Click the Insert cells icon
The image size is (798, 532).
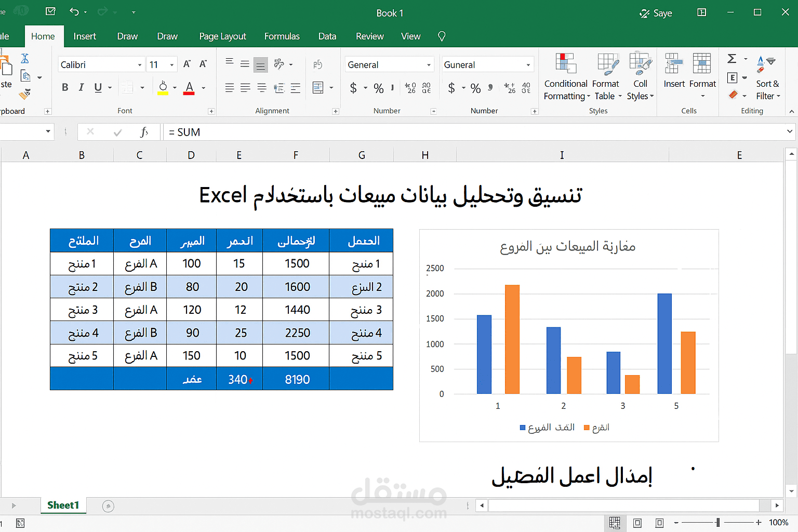(673, 63)
